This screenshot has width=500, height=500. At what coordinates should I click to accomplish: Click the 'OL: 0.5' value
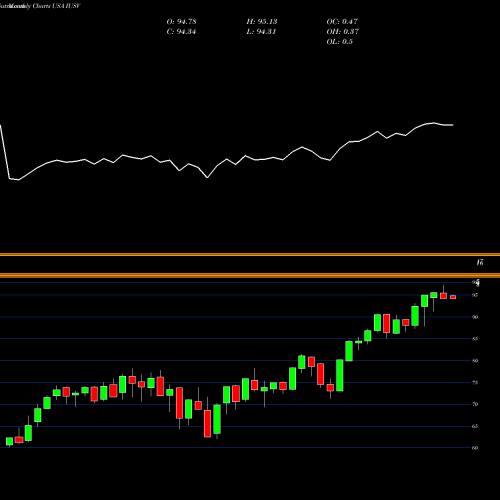(x=340, y=42)
